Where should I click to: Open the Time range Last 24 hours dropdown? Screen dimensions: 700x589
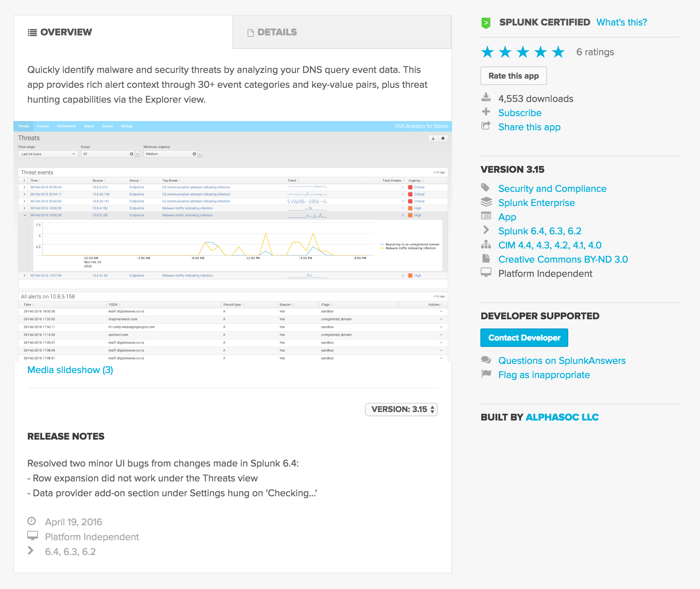48,154
